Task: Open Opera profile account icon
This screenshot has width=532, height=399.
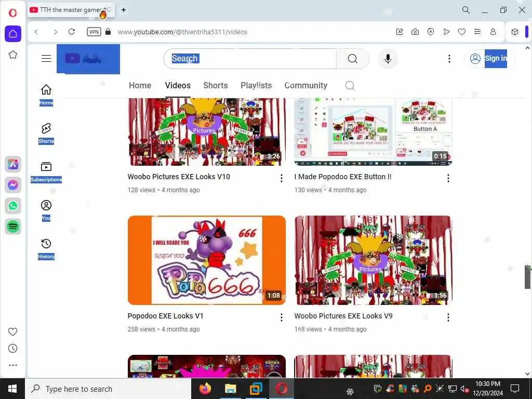Action: pos(493,32)
